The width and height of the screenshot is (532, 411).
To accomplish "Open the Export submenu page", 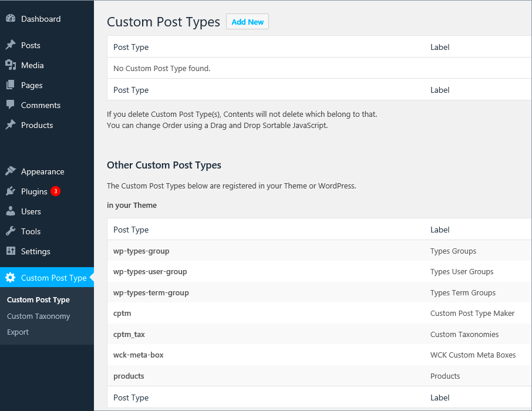I will coord(18,332).
